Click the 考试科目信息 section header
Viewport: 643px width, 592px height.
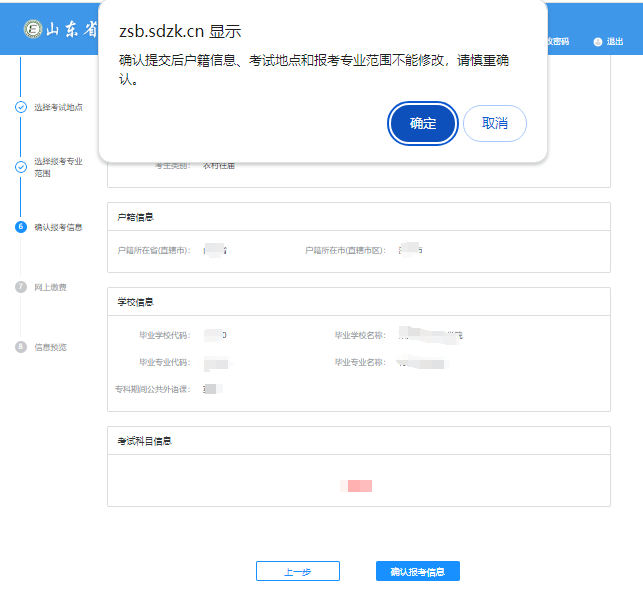point(144,441)
